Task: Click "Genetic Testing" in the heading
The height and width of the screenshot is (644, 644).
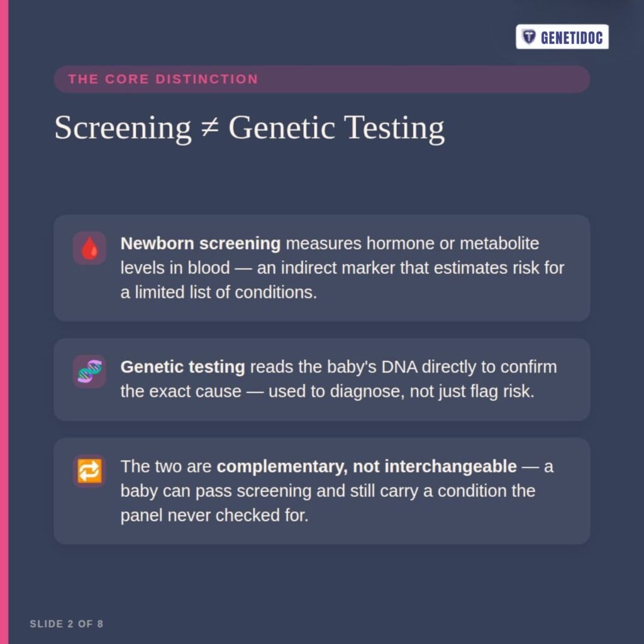Action: click(x=336, y=128)
